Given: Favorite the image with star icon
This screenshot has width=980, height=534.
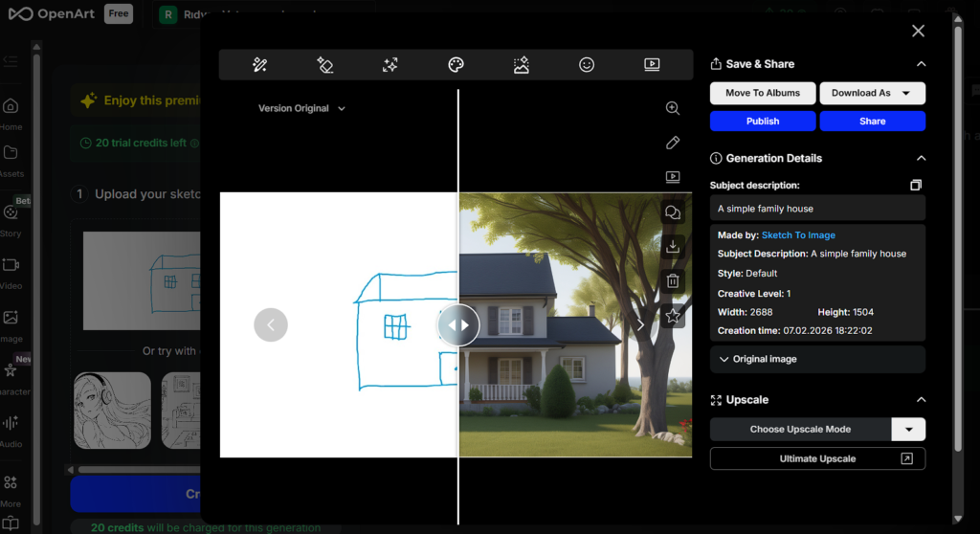Looking at the screenshot, I should [673, 316].
